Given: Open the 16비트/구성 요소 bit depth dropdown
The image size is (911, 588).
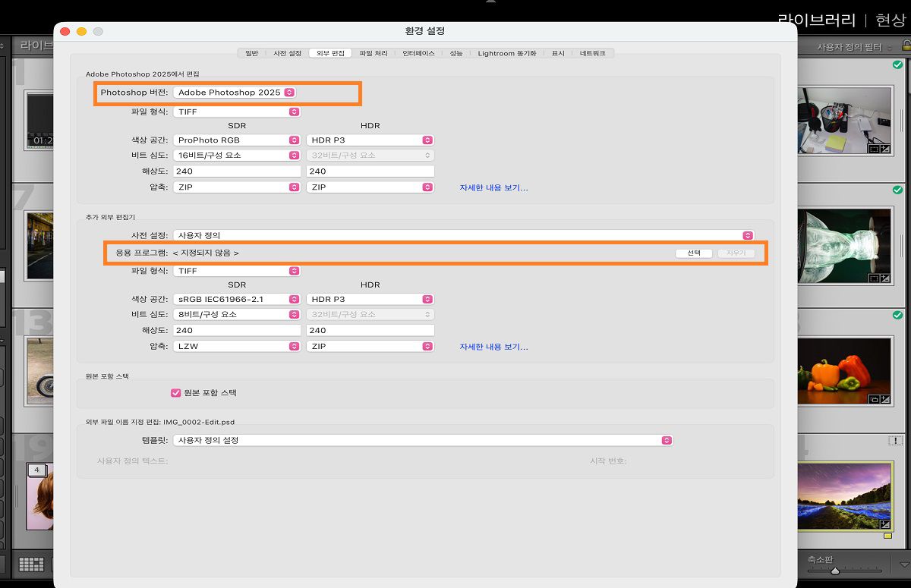Looking at the screenshot, I should tap(237, 156).
